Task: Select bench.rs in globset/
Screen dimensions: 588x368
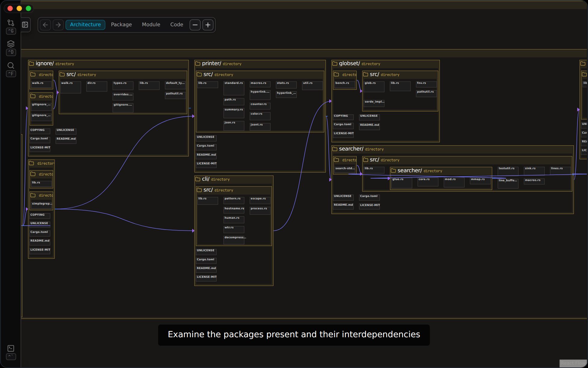Action: tap(345, 85)
